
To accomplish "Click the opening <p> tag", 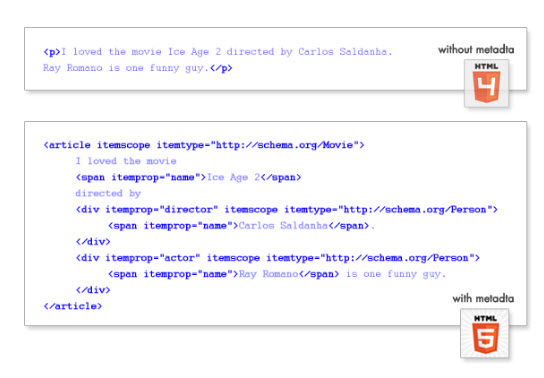I will (52, 52).
